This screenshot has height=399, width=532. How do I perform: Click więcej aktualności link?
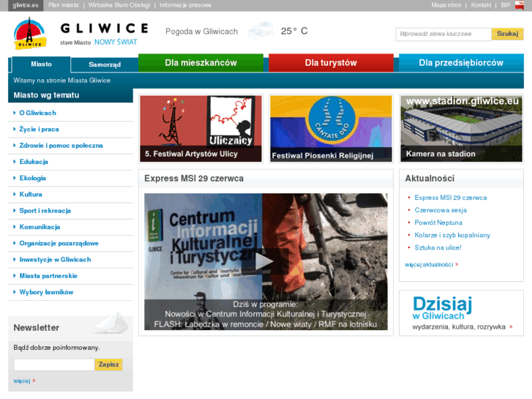[x=431, y=264]
